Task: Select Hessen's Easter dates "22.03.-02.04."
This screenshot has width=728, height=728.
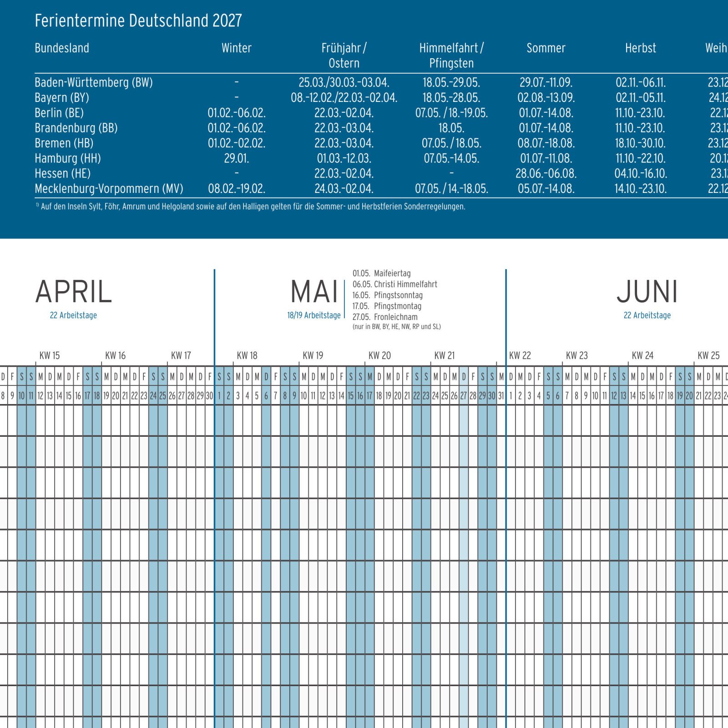Action: pos(344,174)
